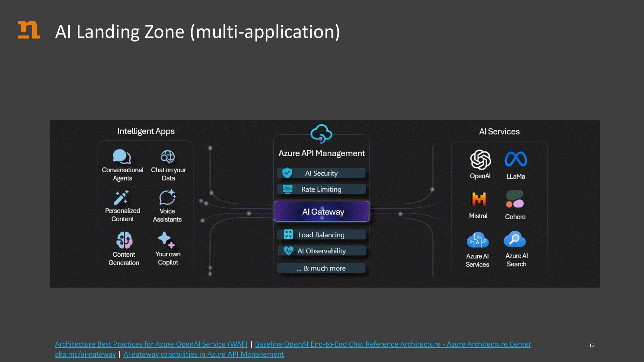Click the Load Balancing arrows icon
This screenshot has height=362, width=644.
[288, 234]
